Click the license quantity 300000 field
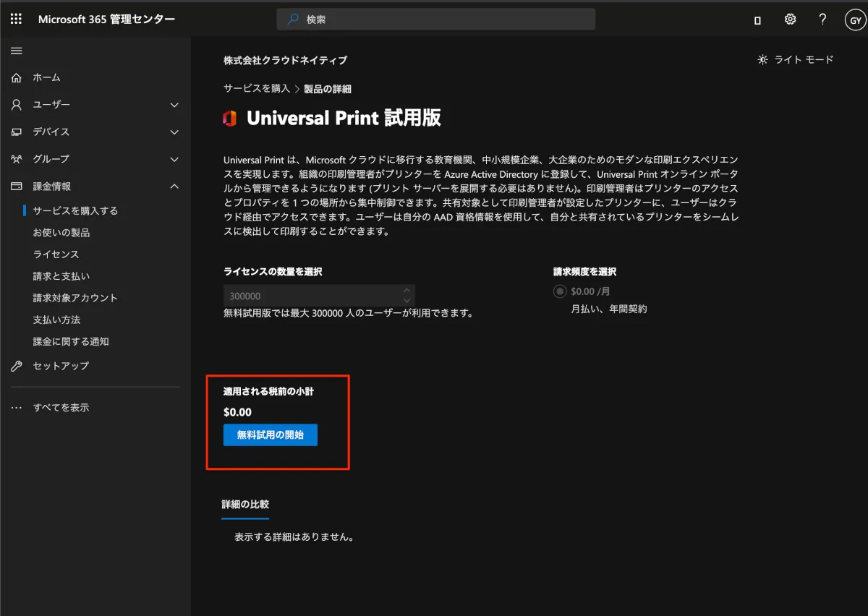Image resolution: width=868 pixels, height=616 pixels. pos(319,296)
